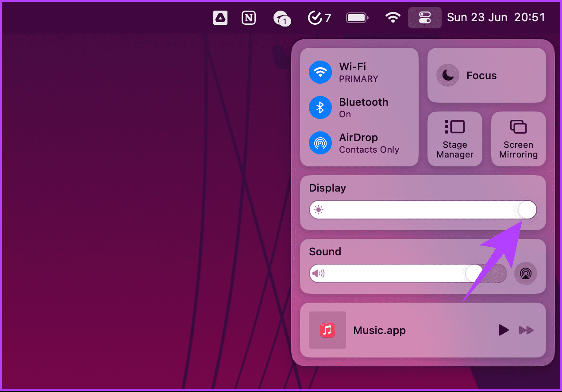
Task: Open Control Center from menu bar
Action: (424, 17)
